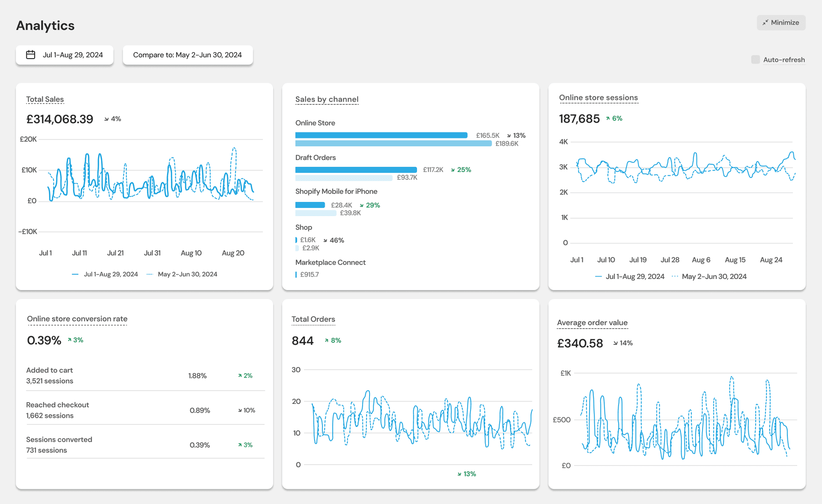
Task: Click the Online Store £165.5K bar
Action: pos(381,135)
